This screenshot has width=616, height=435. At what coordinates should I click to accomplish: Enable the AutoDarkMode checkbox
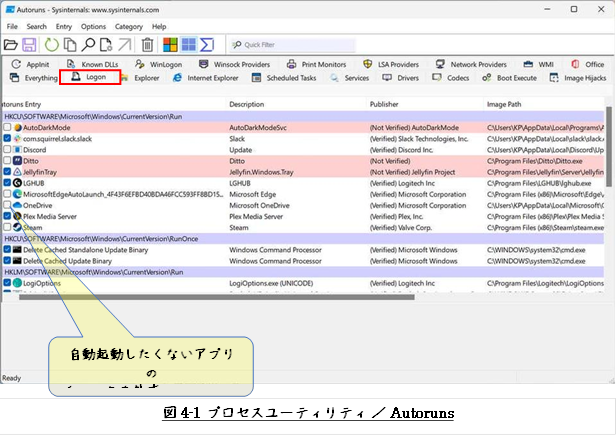[x=7, y=127]
